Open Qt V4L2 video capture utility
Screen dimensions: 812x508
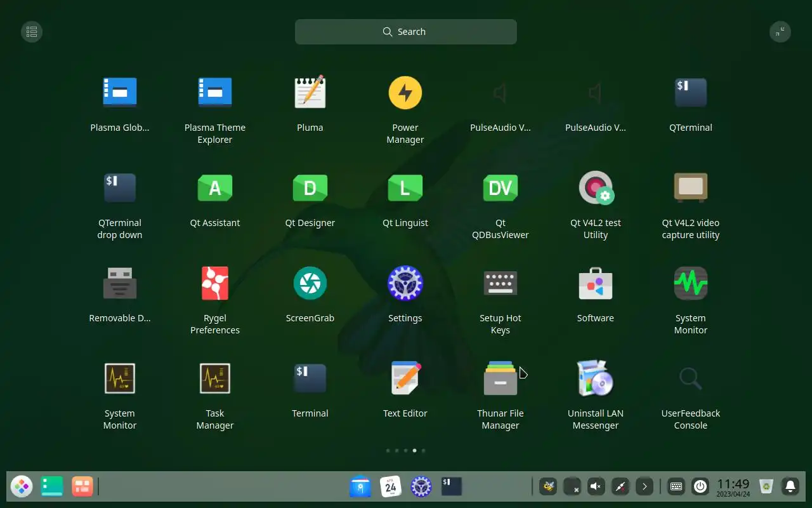[691, 188]
